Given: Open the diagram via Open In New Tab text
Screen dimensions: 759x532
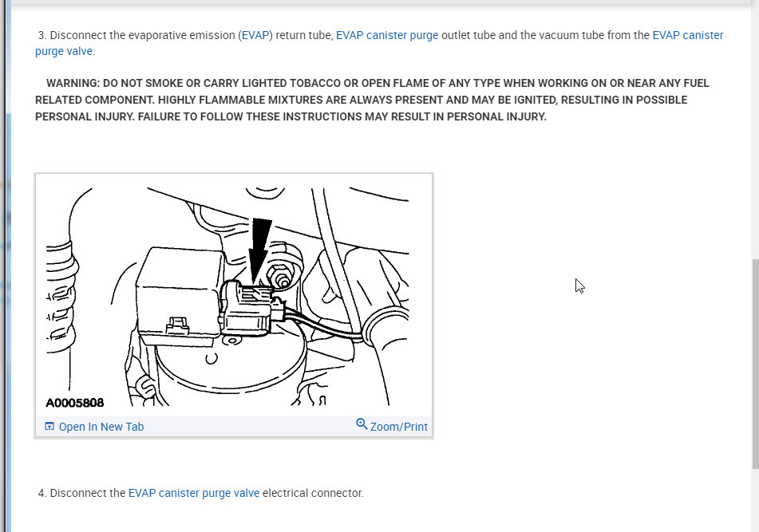Looking at the screenshot, I should (x=101, y=427).
